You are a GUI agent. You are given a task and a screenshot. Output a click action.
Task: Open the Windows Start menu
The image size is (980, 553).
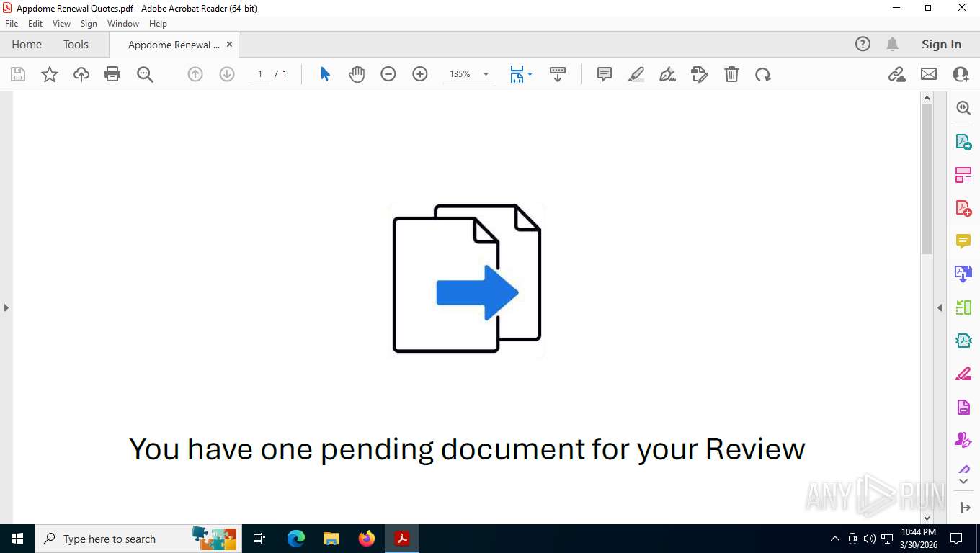coord(17,539)
